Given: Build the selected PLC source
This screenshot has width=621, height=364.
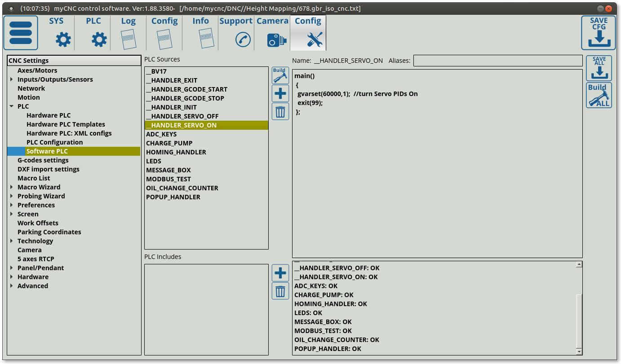Looking at the screenshot, I should coord(280,75).
